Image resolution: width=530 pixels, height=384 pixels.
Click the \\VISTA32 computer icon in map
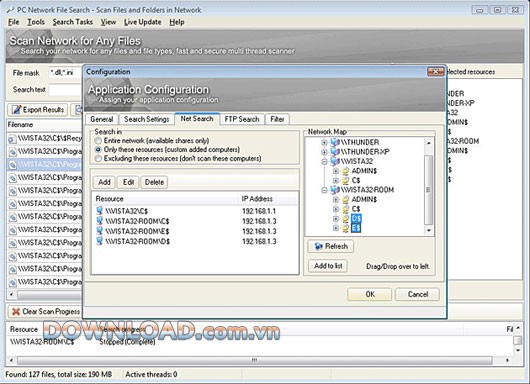(335, 161)
